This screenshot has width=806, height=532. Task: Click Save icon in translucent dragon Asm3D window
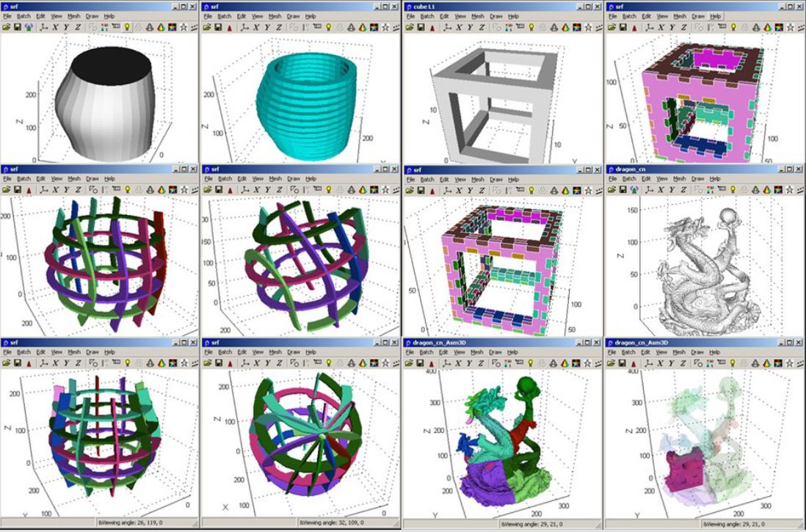point(623,363)
